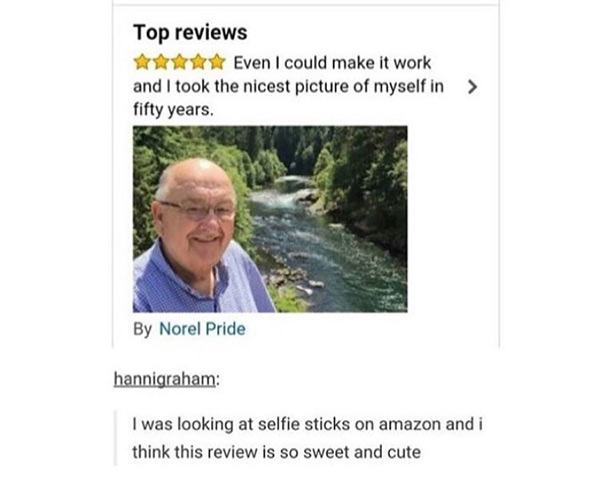Click the review text line ending 'myself in'

pyautogui.click(x=288, y=86)
